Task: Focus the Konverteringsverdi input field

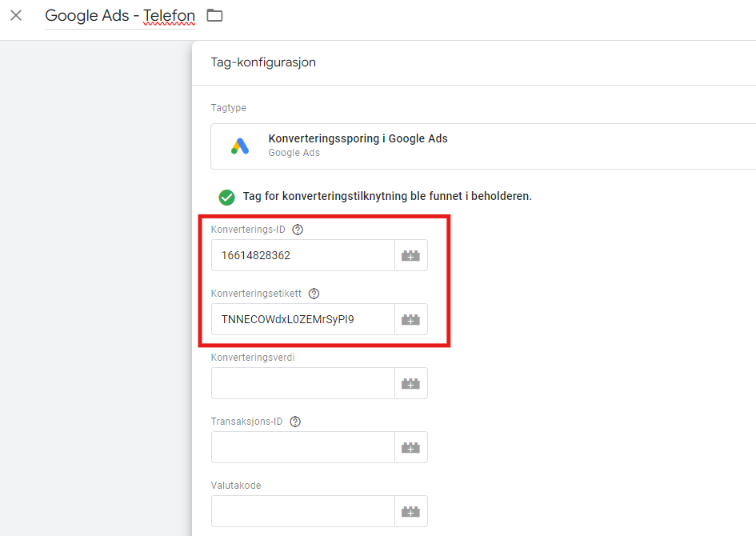Action: [x=303, y=383]
